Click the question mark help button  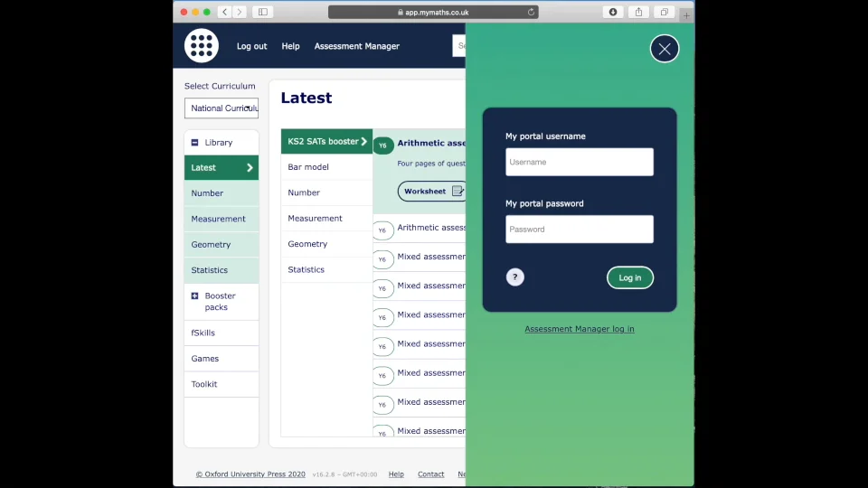[x=514, y=277]
